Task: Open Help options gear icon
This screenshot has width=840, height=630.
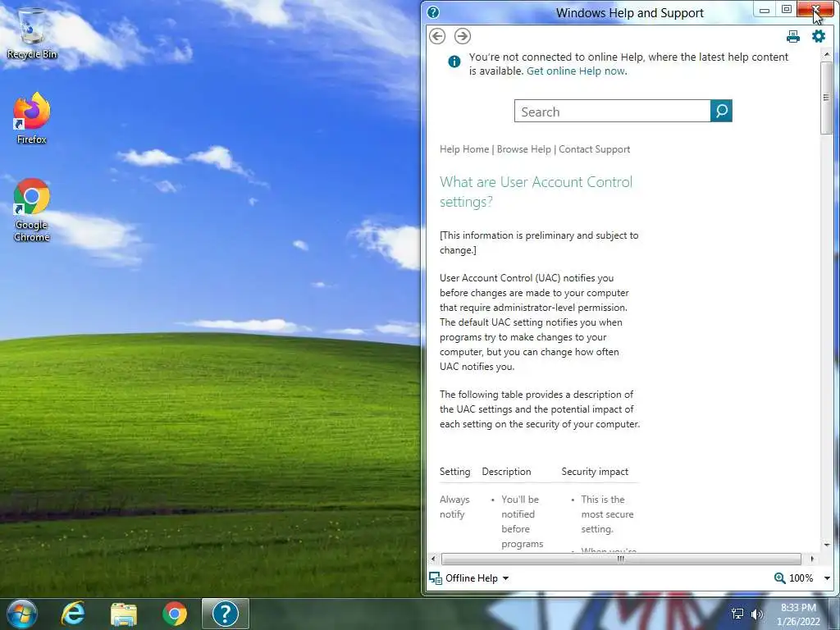Action: (819, 36)
